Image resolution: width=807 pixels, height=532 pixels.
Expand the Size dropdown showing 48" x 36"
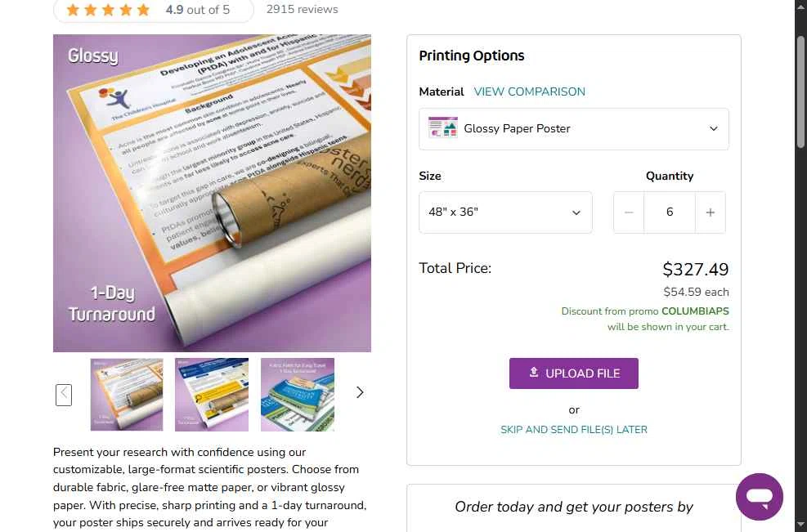505,212
